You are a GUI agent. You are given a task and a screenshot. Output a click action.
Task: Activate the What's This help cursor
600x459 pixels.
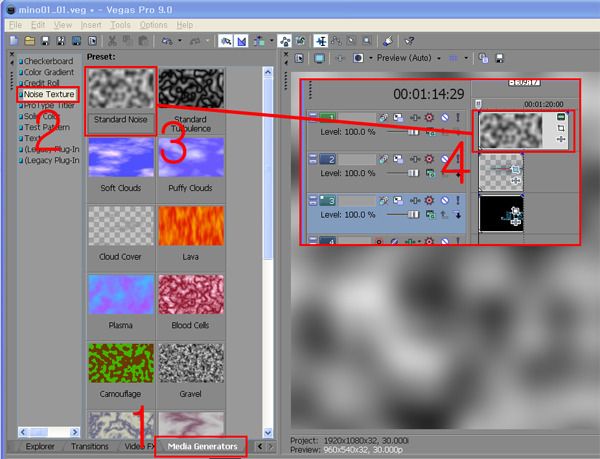(409, 41)
